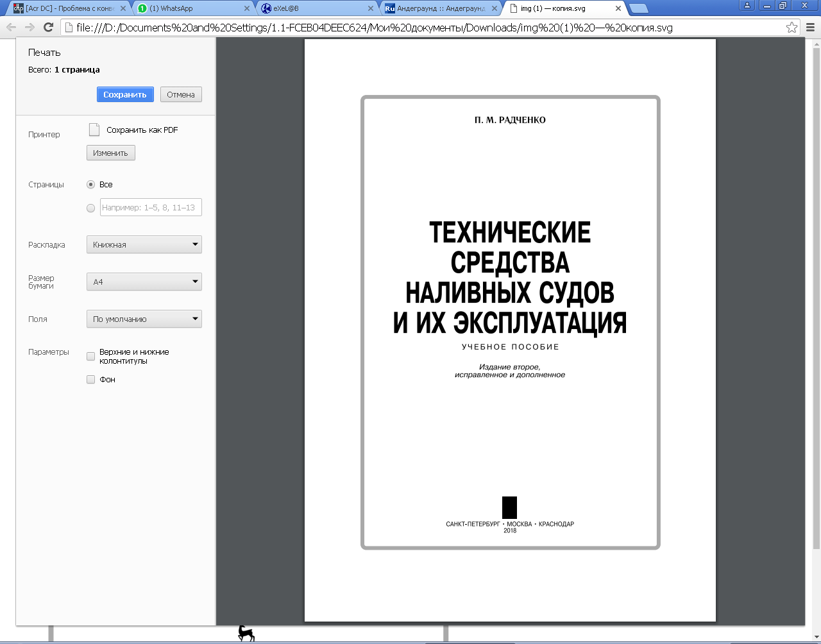
Task: Expand the "По умолчанию" margins dropdown
Action: coord(144,319)
